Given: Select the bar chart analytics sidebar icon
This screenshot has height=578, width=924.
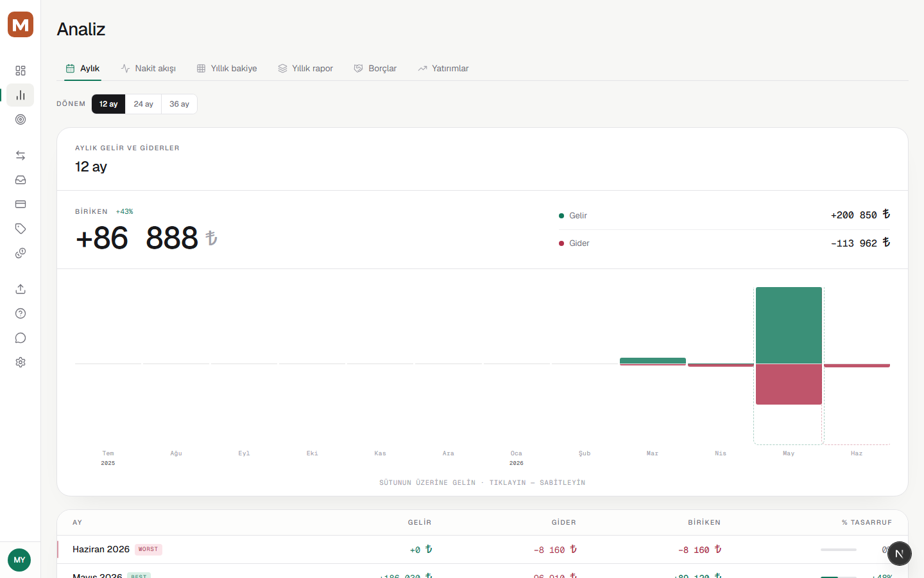Looking at the screenshot, I should point(21,95).
